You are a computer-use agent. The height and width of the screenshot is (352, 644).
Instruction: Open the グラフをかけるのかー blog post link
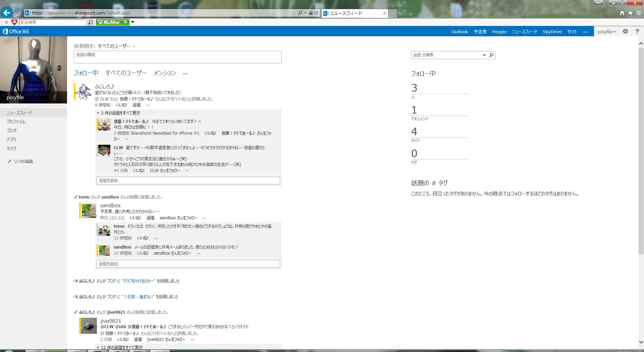(139, 281)
